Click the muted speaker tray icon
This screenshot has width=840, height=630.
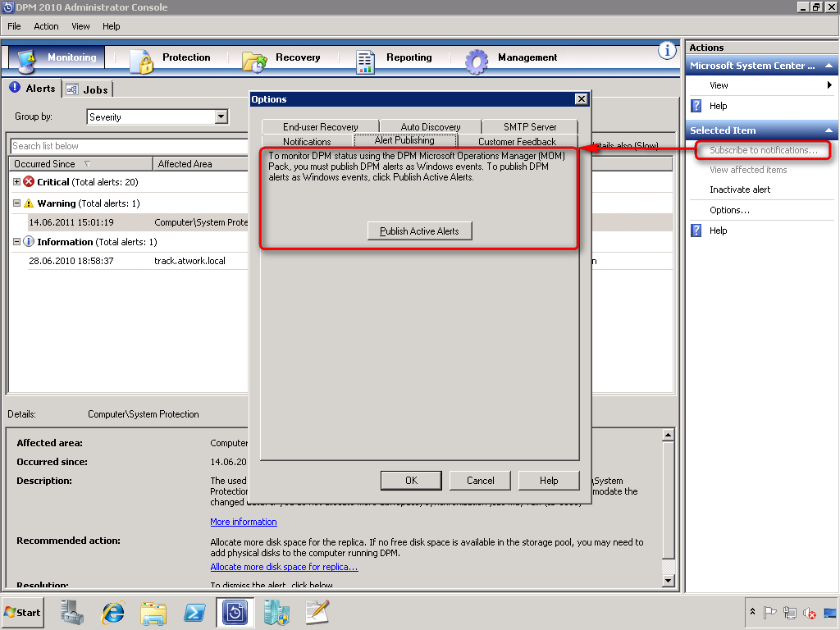pos(810,613)
